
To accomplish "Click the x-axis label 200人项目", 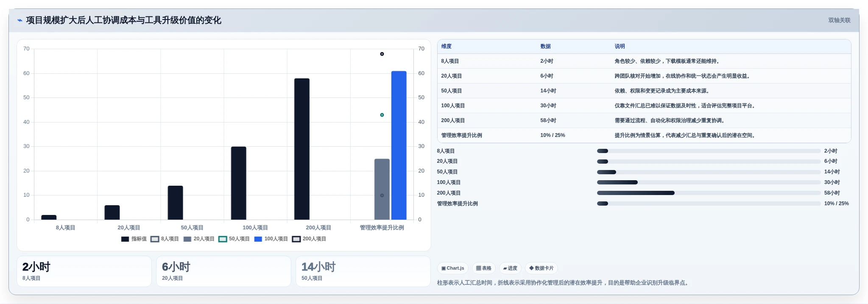I will coord(318,228).
